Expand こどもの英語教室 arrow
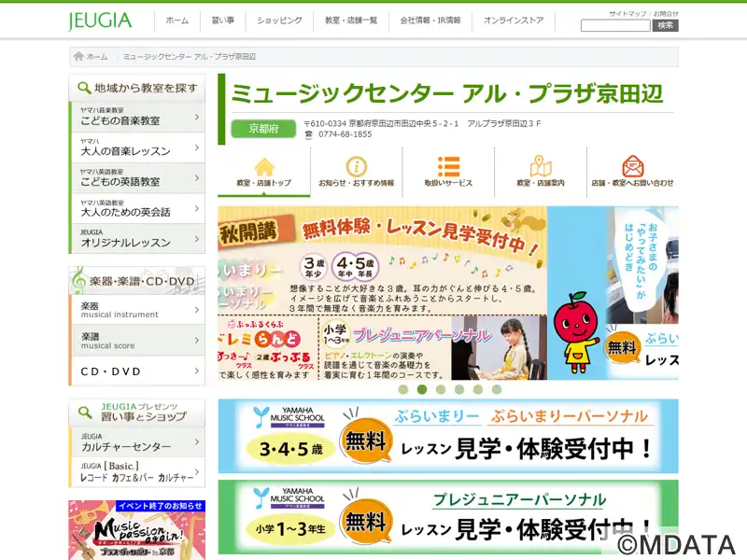The height and width of the screenshot is (560, 747). click(x=197, y=177)
